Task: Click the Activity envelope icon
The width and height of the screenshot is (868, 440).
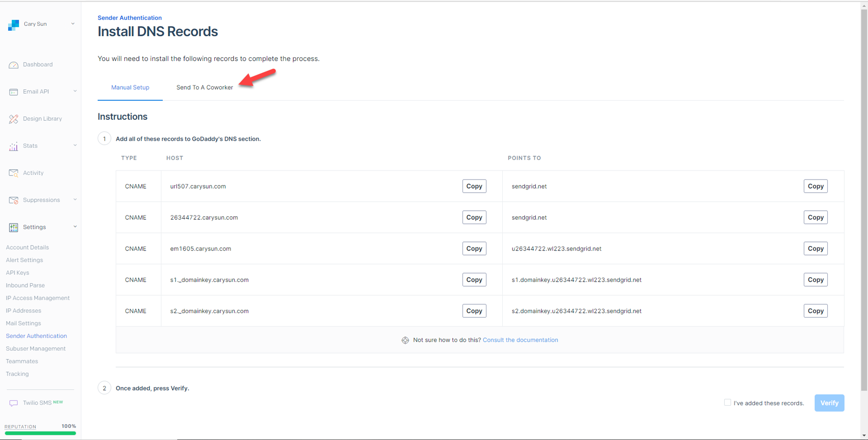Action: [x=14, y=173]
